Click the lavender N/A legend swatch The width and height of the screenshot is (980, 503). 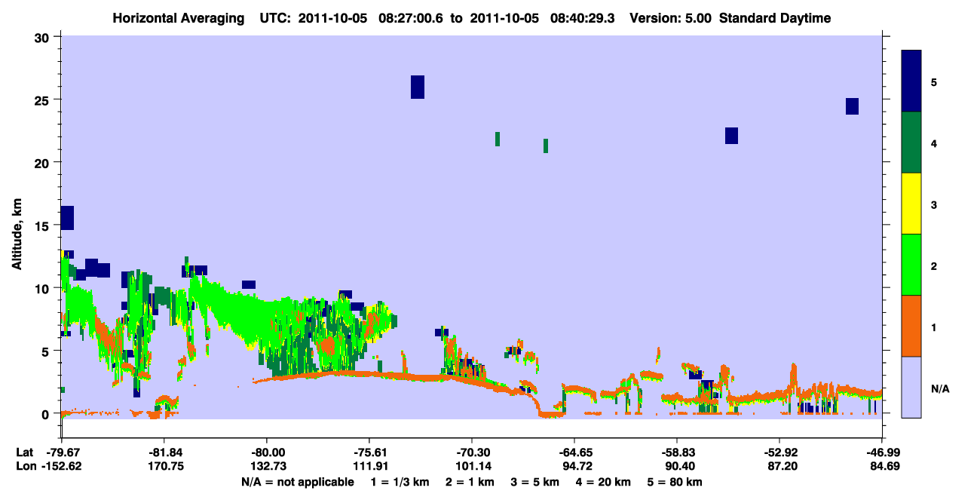tap(911, 387)
